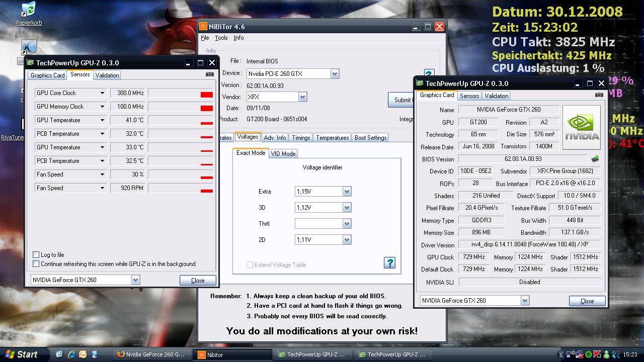Click the camera screenshot icon in Sensors GPU-Z window
Screen dimensions: 644x362
pyautogui.click(x=210, y=74)
